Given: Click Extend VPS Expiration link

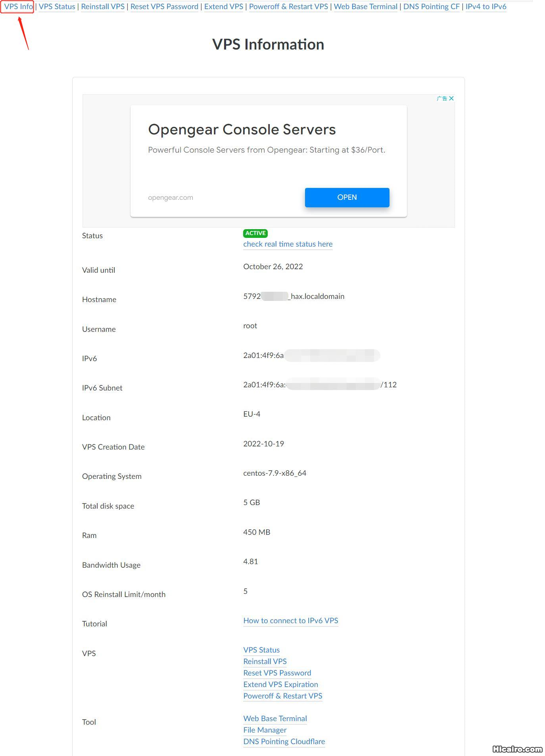Looking at the screenshot, I should tap(280, 685).
